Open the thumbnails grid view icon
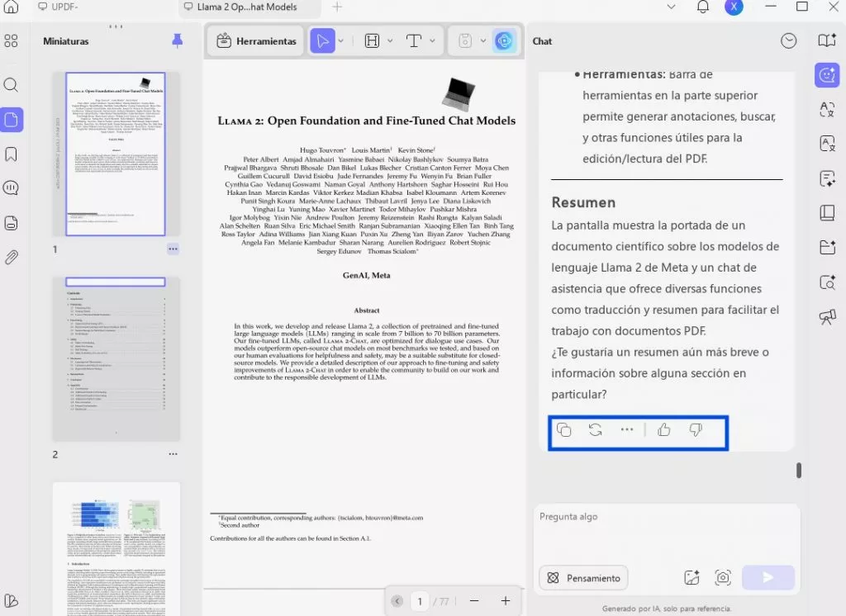Image resolution: width=846 pixels, height=616 pixels. tap(11, 41)
